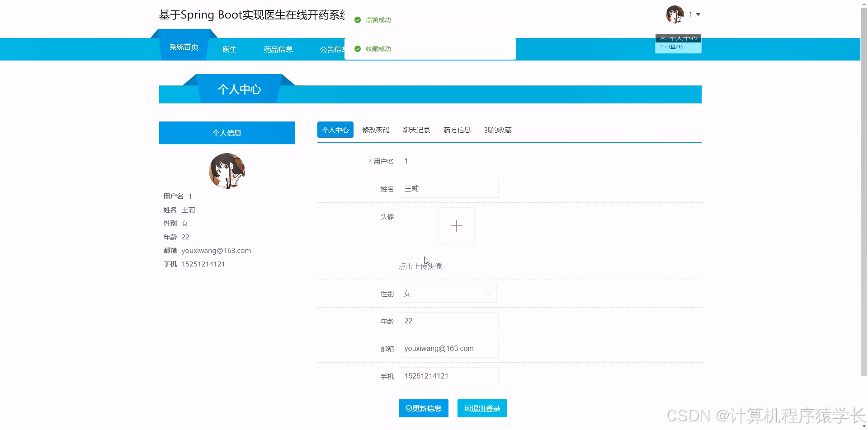Image resolution: width=868 pixels, height=430 pixels.
Task: Click inside the 年龄 input field
Action: (448, 321)
